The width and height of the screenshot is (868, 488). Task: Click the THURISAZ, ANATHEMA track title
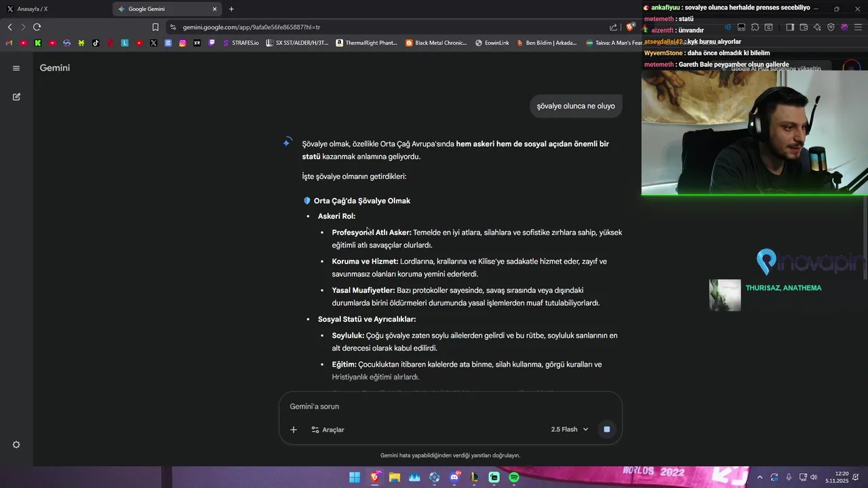tap(783, 288)
